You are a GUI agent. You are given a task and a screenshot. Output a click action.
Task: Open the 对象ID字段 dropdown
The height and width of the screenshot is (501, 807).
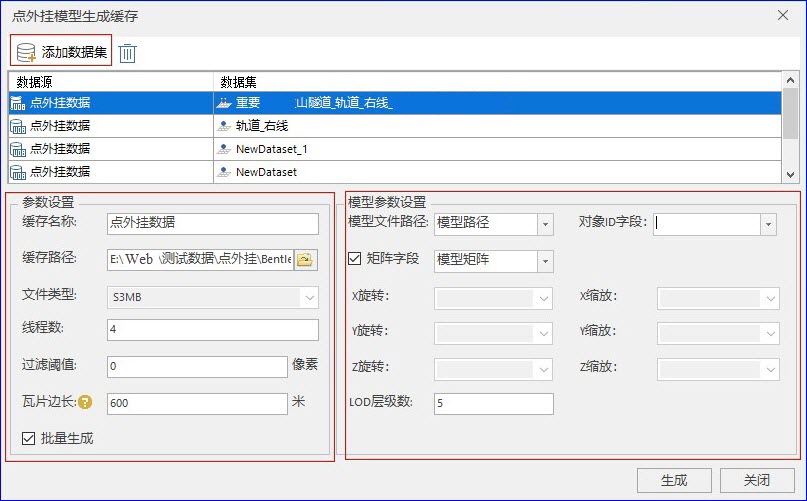768,224
